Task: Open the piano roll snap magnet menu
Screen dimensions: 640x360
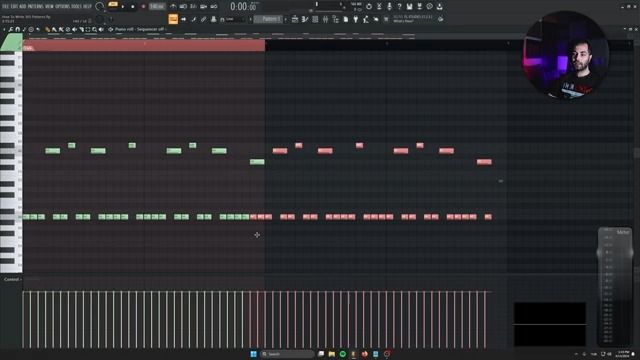Action: coord(18,29)
